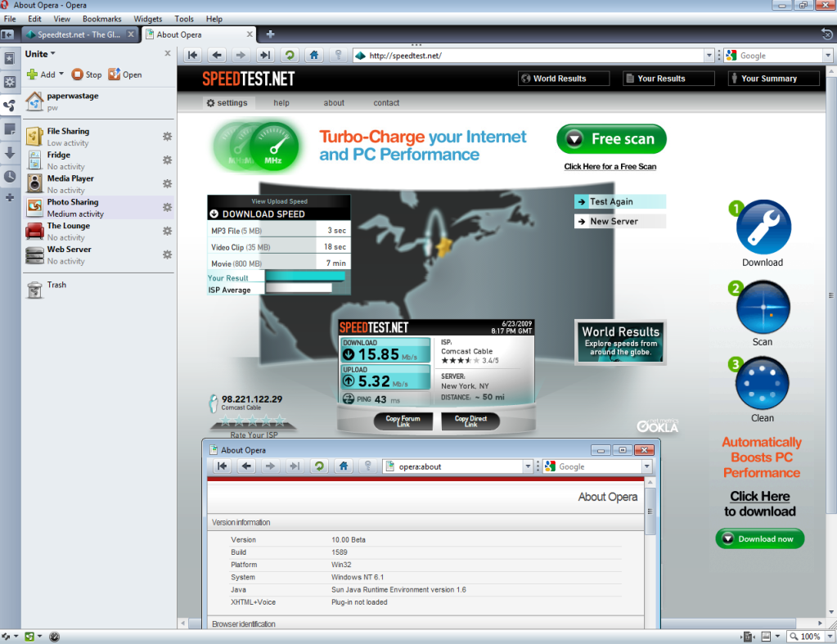Open Web Server service settings gear
Screen dimensions: 837x644
coord(167,254)
